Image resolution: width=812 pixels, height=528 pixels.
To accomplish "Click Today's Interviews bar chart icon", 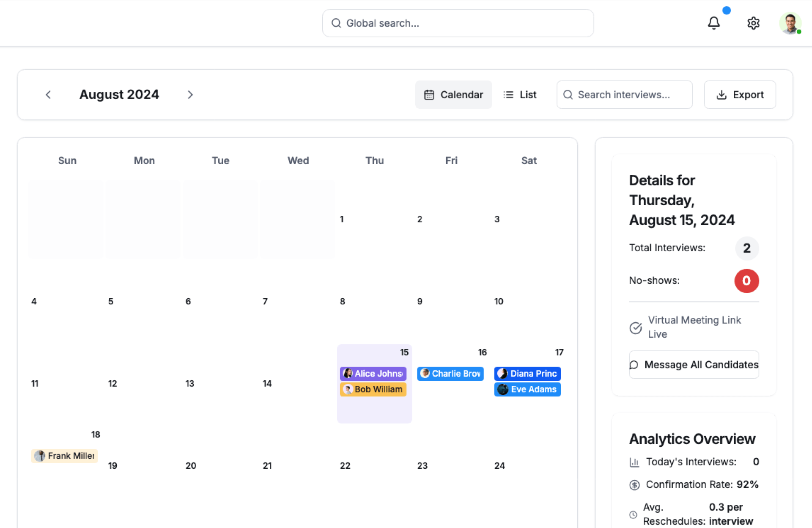I will [x=634, y=462].
